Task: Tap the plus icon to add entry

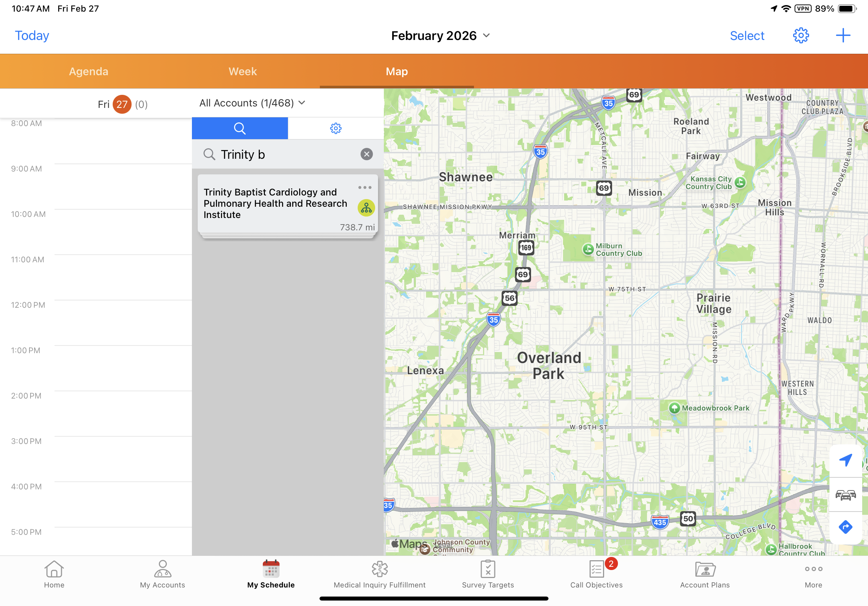Action: (x=843, y=36)
